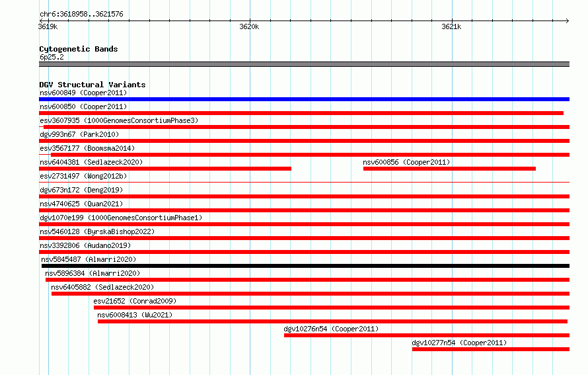The height and width of the screenshot is (375, 588).
Task: Select the red dgv1070e199 variant bar
Action: [x=304, y=224]
